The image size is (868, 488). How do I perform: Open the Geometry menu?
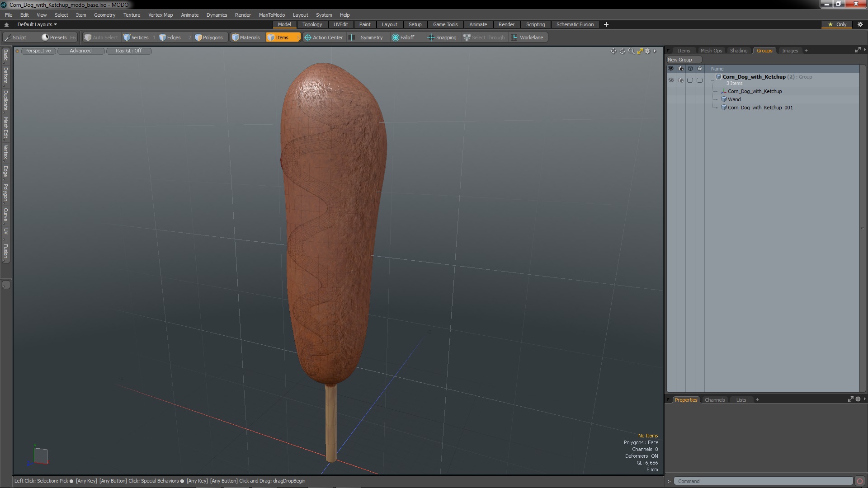point(104,15)
